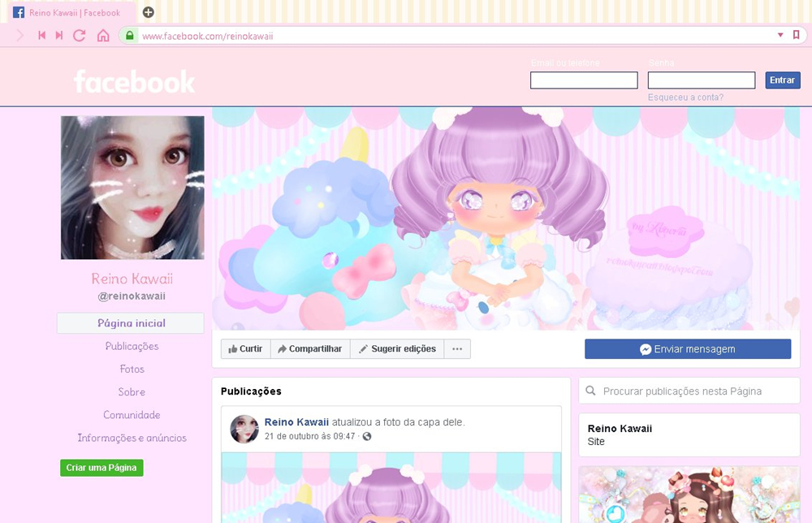Click the browser forward arrow
The width and height of the screenshot is (812, 523).
click(20, 35)
